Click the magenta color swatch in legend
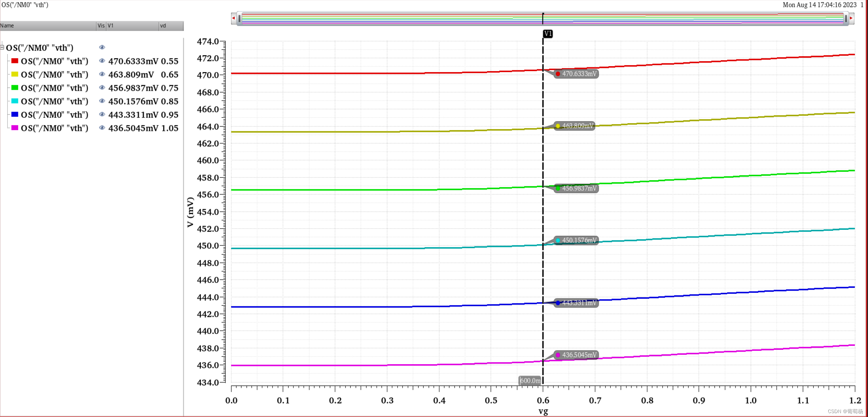The width and height of the screenshot is (868, 417). [x=15, y=128]
